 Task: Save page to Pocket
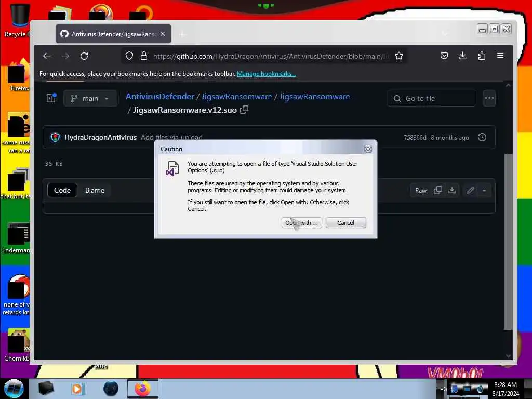click(x=444, y=56)
